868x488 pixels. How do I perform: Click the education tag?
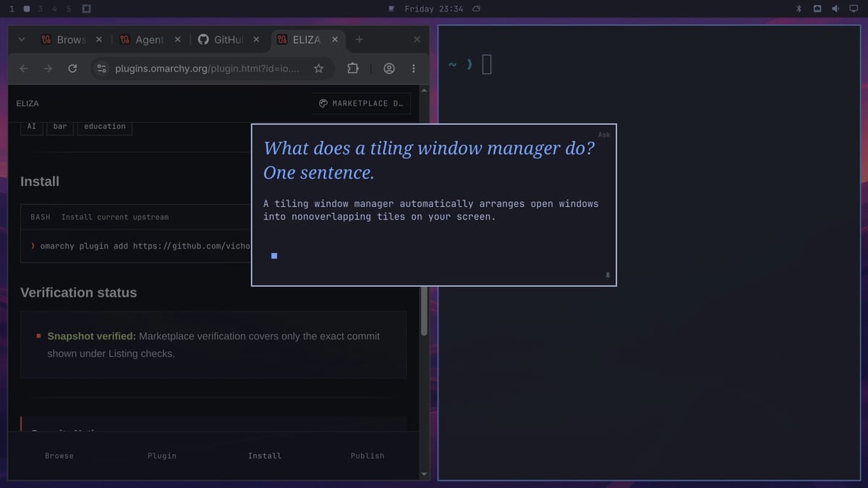105,127
